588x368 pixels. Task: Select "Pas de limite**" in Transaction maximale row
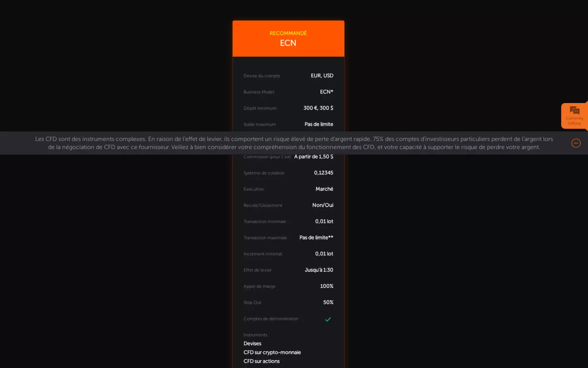coord(316,238)
